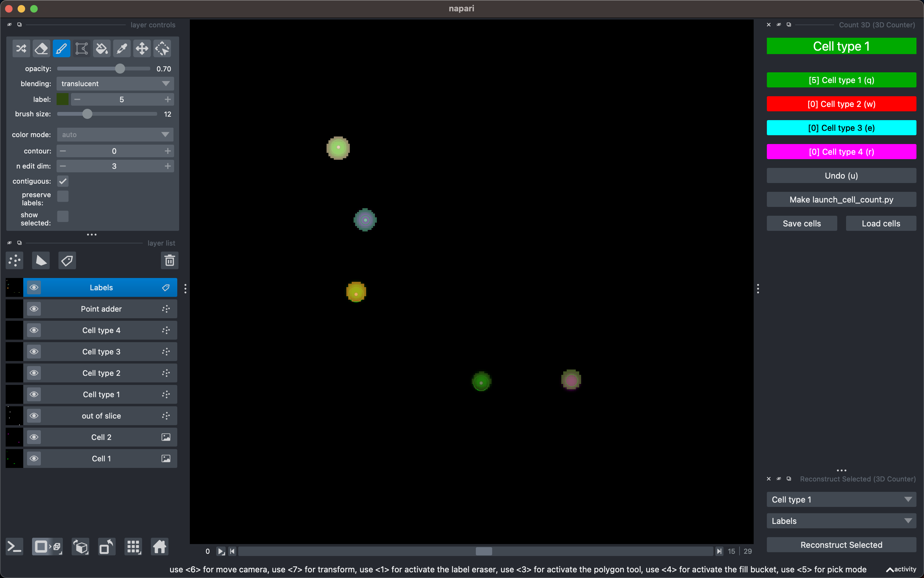The height and width of the screenshot is (578, 924).
Task: Choose the color picker eyedropper tool
Action: pyautogui.click(x=122, y=48)
